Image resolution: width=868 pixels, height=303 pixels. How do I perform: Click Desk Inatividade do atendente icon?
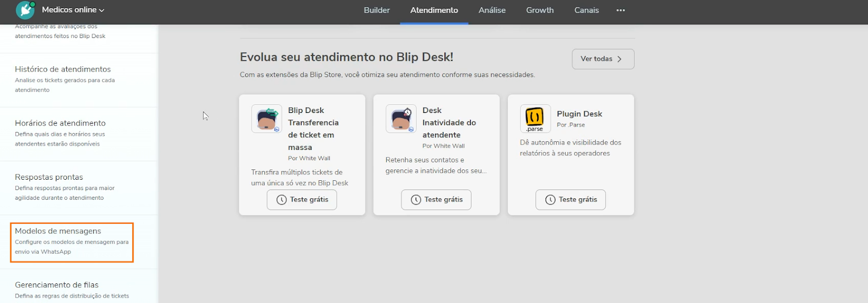[x=401, y=118]
